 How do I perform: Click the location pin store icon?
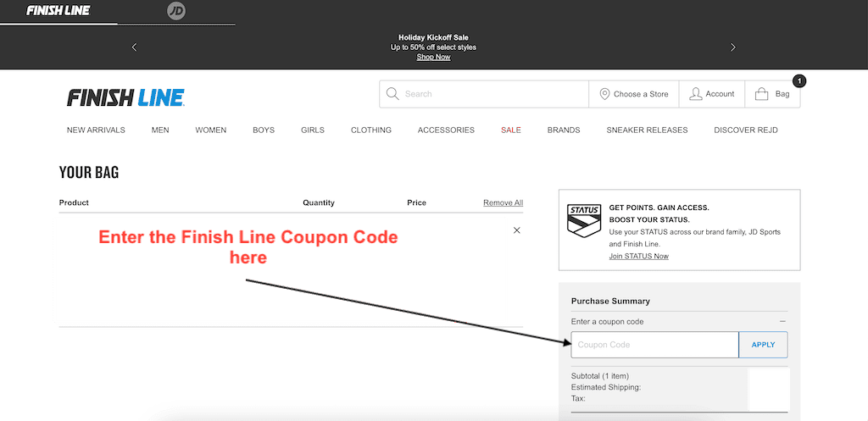point(605,94)
